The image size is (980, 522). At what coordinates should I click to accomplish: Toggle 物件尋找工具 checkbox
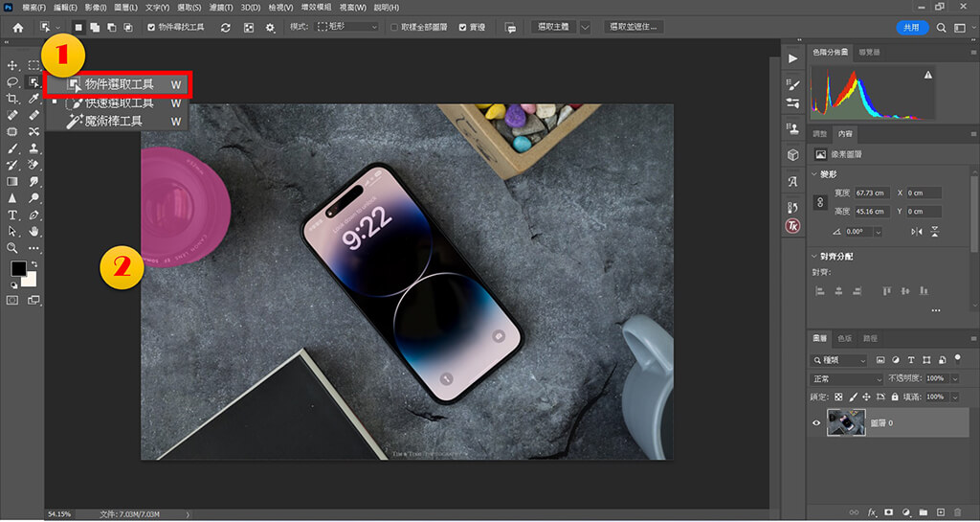[150, 28]
